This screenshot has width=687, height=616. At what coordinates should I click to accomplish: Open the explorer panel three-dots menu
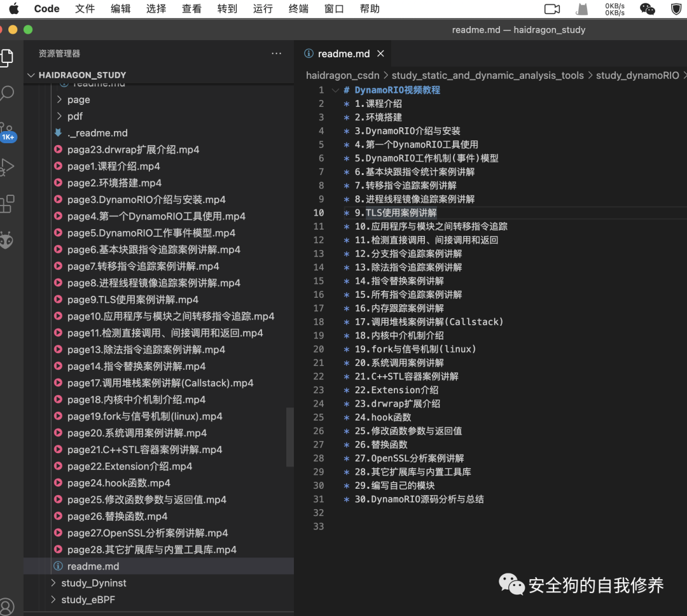277,53
